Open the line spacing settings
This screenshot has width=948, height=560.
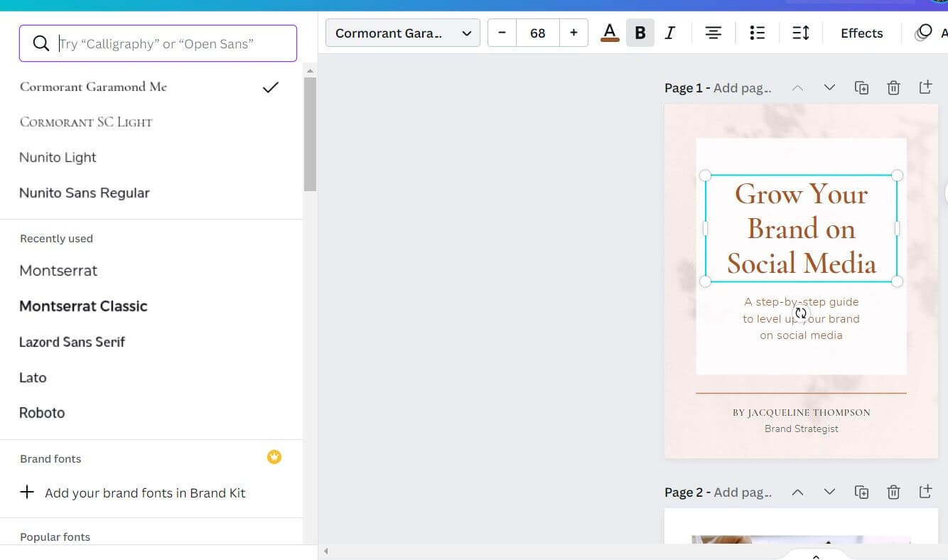click(x=800, y=33)
